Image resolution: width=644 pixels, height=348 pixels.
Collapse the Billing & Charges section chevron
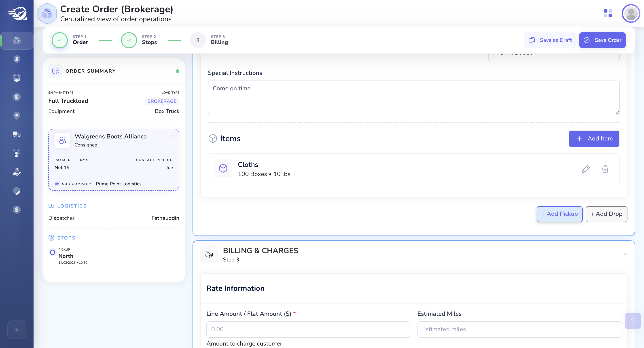pos(625,254)
